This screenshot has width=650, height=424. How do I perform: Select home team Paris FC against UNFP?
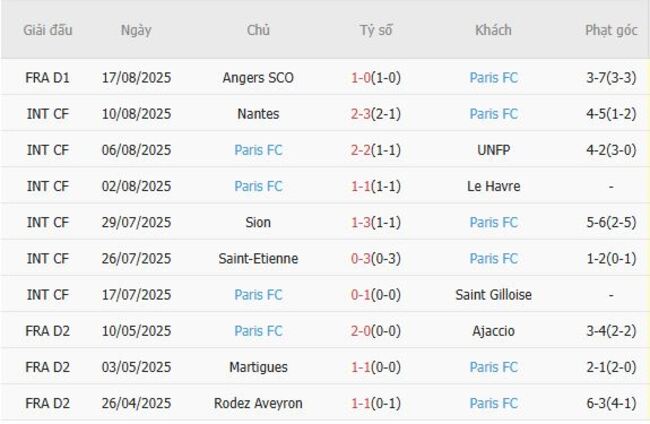pos(258,150)
